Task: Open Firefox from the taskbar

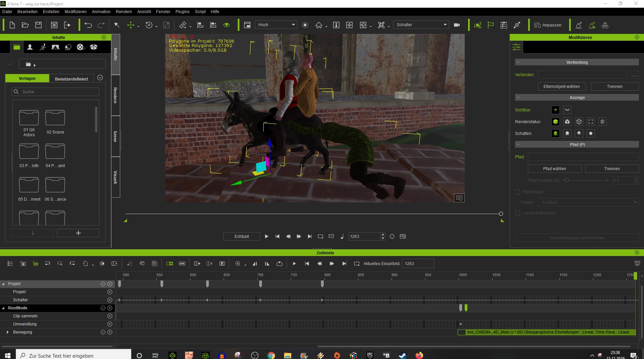Action: click(419, 355)
